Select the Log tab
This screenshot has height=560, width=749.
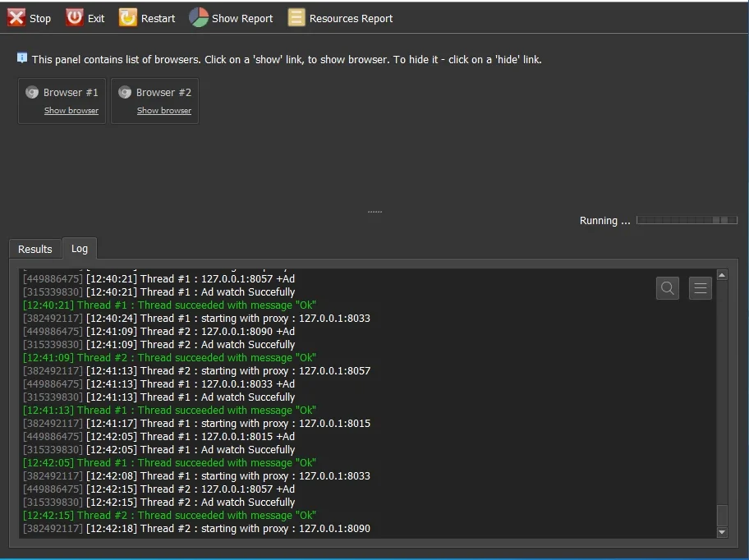pyautogui.click(x=80, y=248)
